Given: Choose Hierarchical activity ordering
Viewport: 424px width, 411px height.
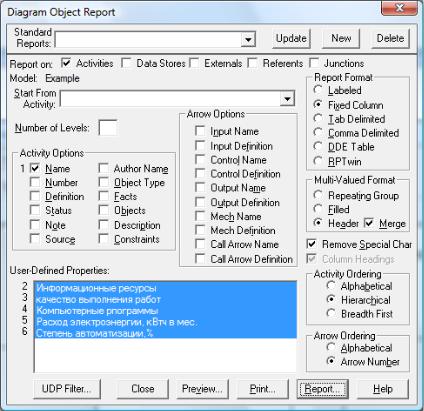Looking at the screenshot, I should pos(331,299).
